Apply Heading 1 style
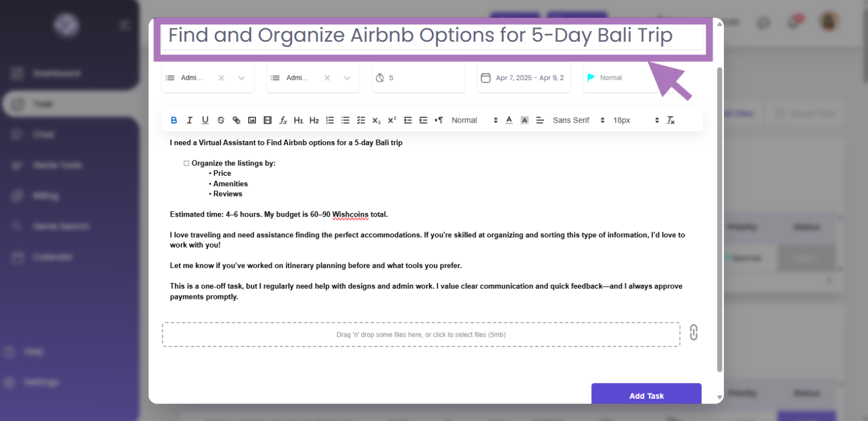The image size is (868, 421). click(299, 120)
